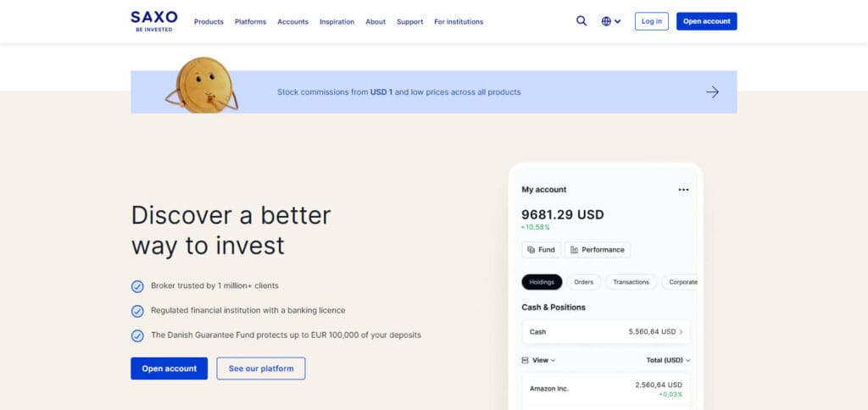Screen dimensions: 868x410
Task: Click the arrow on the commissions banner
Action: [x=712, y=91]
